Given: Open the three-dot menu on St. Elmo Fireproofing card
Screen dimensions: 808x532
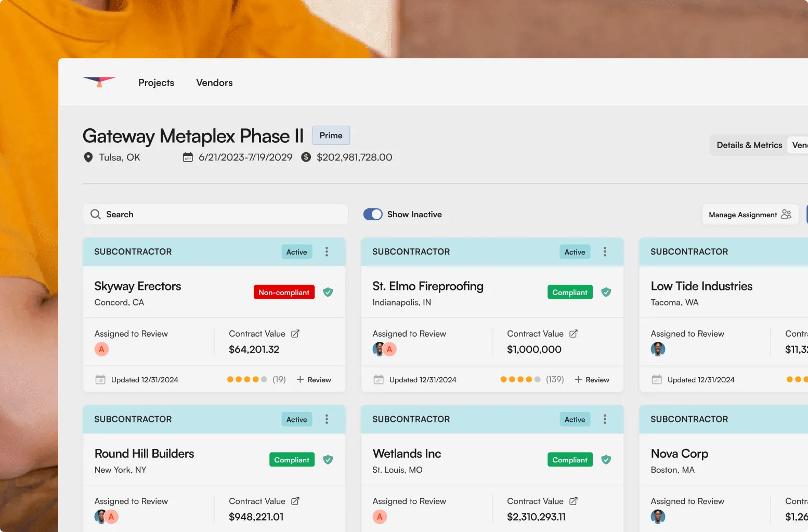Looking at the screenshot, I should click(x=605, y=251).
